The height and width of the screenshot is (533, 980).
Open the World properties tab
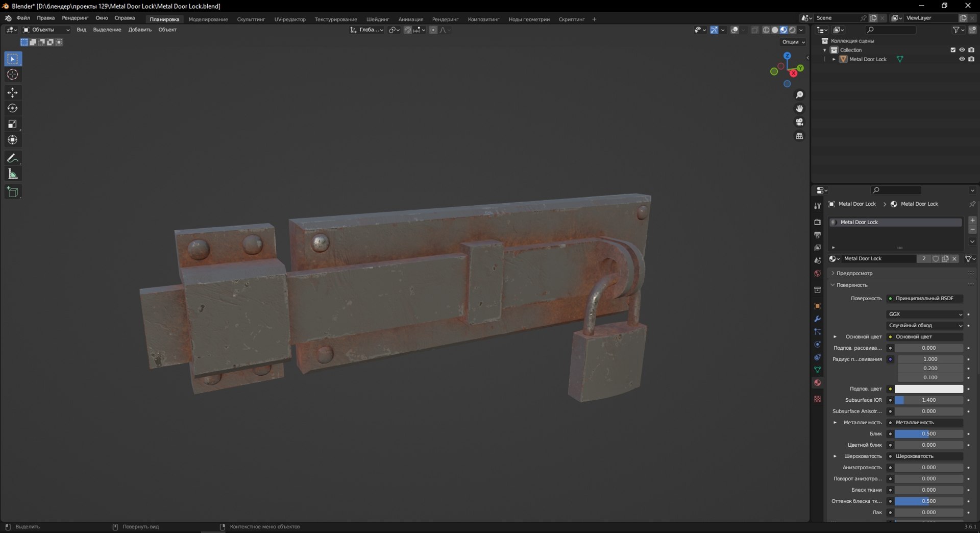[817, 273]
